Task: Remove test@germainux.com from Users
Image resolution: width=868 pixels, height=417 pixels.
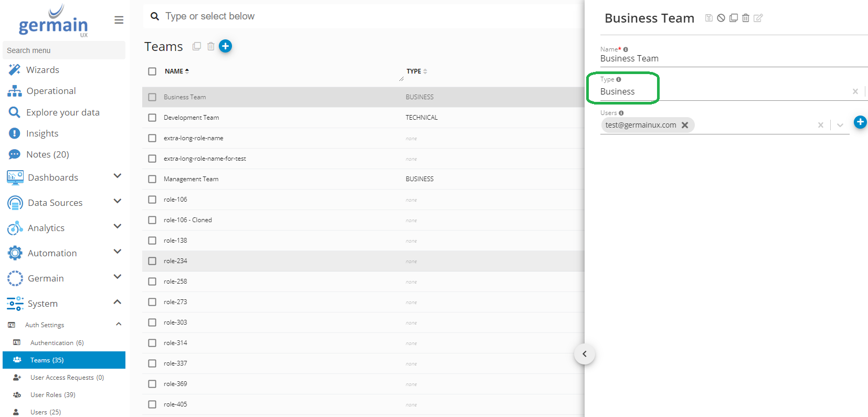Action: [x=685, y=125]
